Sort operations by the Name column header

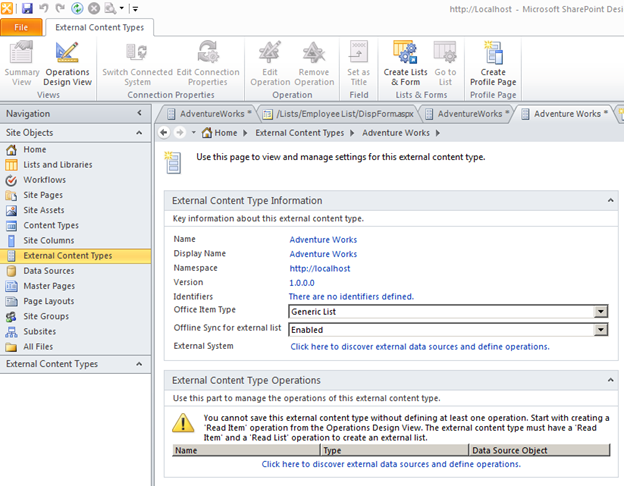(246, 450)
